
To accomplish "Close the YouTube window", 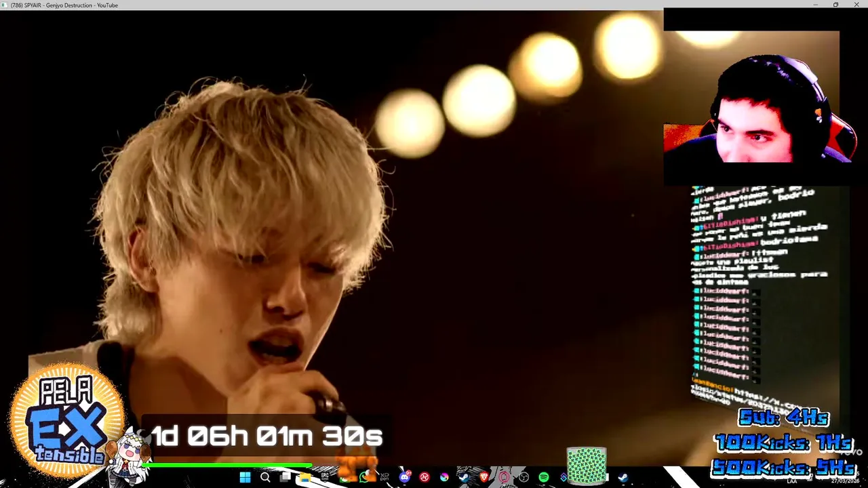I will [856, 5].
